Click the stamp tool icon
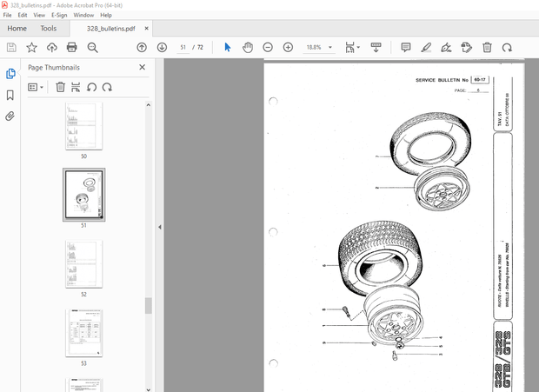Screen dimensions: 539x392 [x=467, y=48]
